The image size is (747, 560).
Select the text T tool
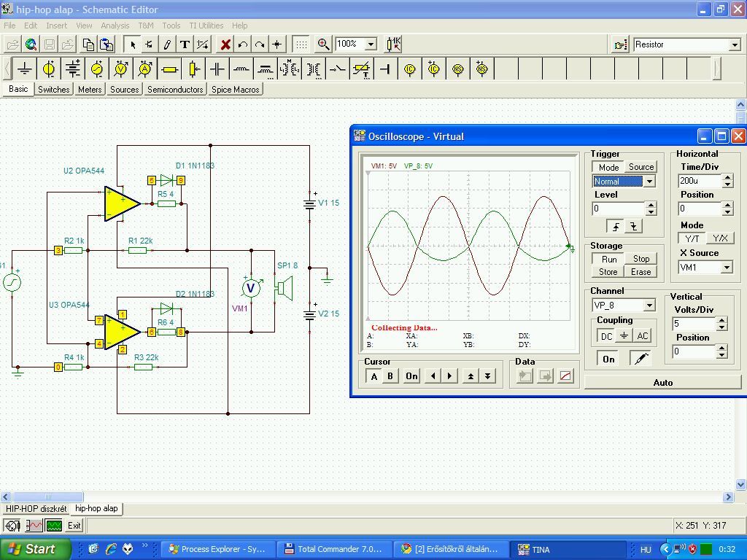point(185,44)
